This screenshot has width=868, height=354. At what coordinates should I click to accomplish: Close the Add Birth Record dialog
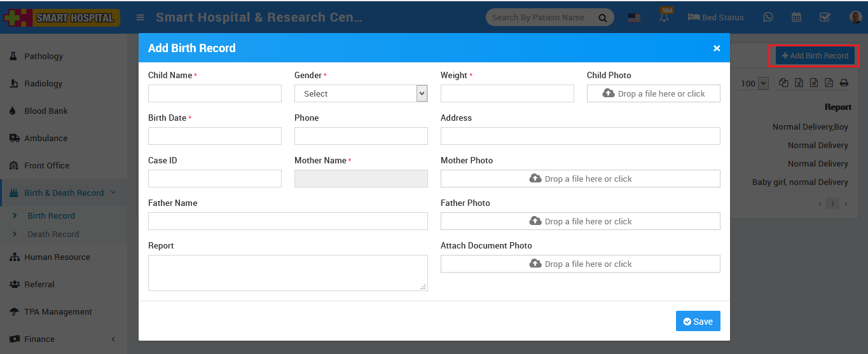tap(717, 48)
